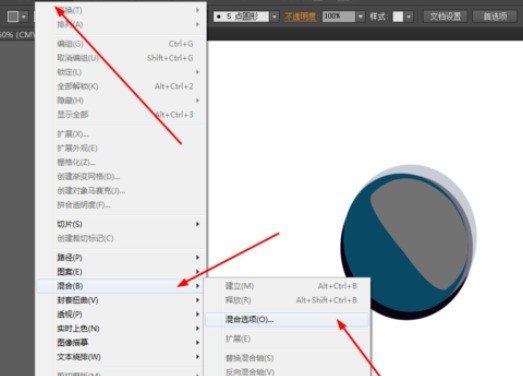This screenshot has width=523, height=376.
Task: Choose 创建渐变网格(D)... menu item
Action: click(x=121, y=176)
